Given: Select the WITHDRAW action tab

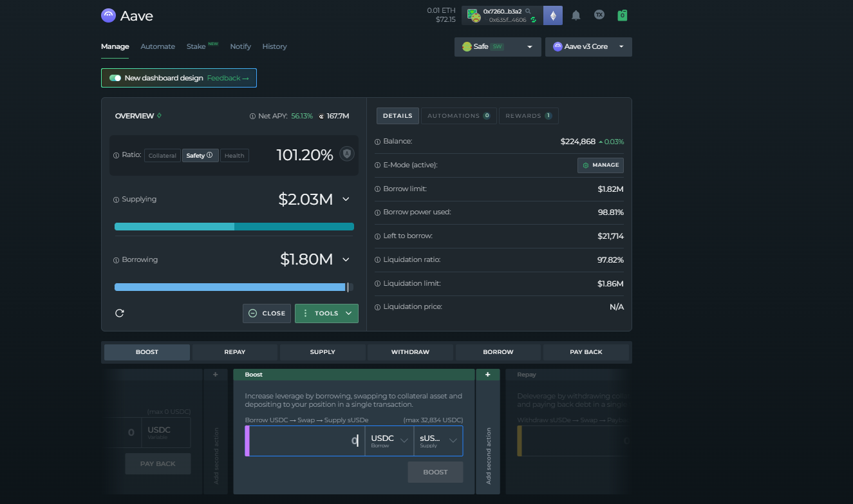Looking at the screenshot, I should 410,352.
